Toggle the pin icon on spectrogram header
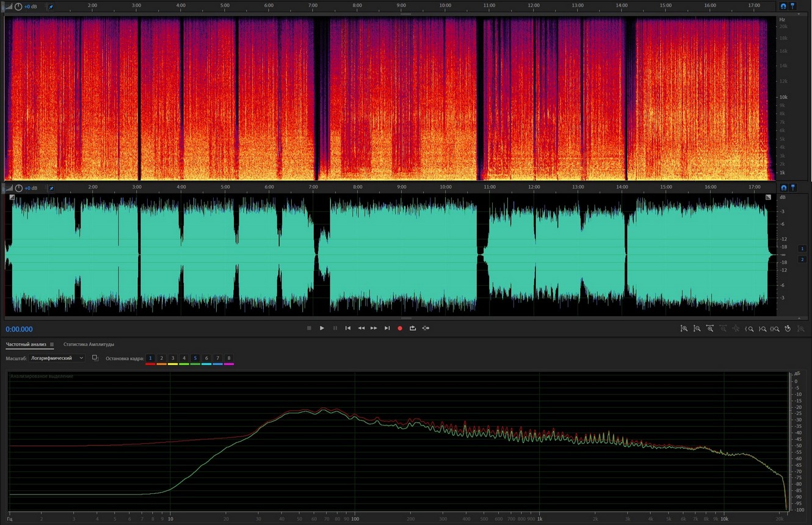812x525 pixels. 51,7
